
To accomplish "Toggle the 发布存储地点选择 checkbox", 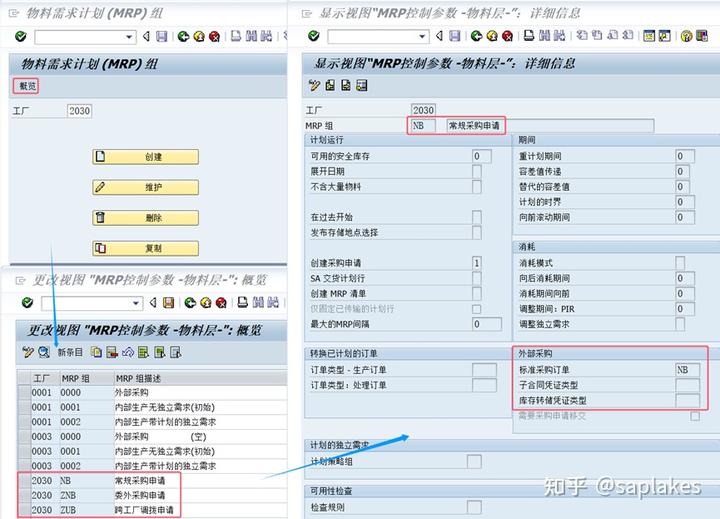I will coord(477,232).
